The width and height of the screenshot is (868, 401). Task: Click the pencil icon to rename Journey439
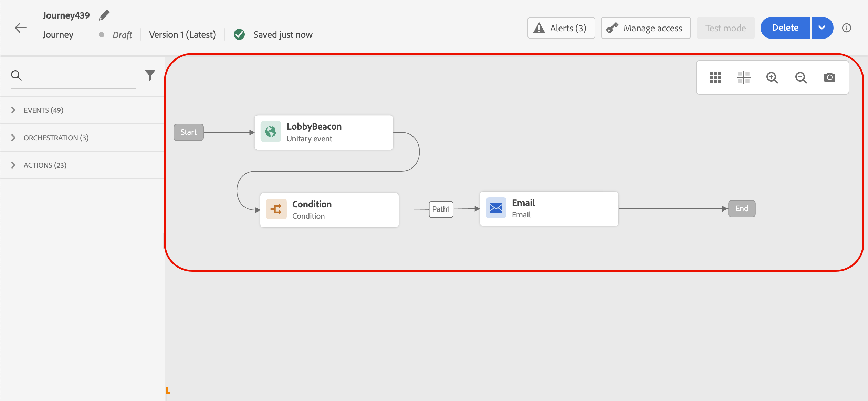point(104,15)
